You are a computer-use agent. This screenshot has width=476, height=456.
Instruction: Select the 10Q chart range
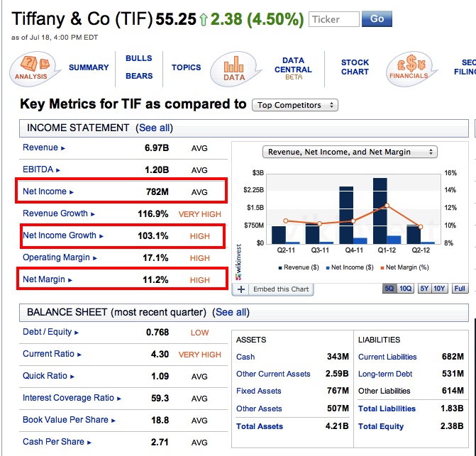pyautogui.click(x=405, y=288)
